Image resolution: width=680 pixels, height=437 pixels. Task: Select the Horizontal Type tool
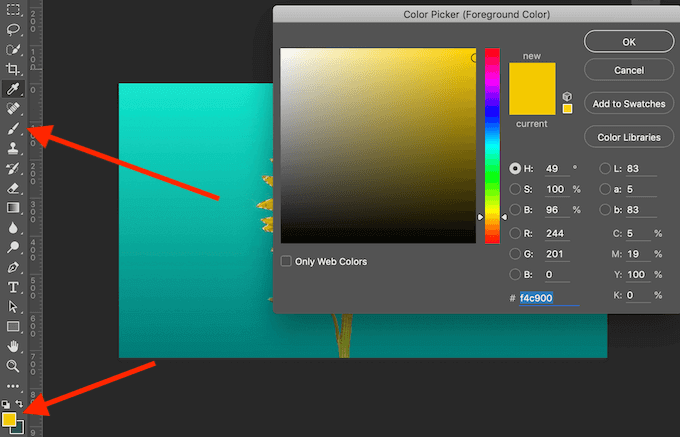pyautogui.click(x=14, y=287)
